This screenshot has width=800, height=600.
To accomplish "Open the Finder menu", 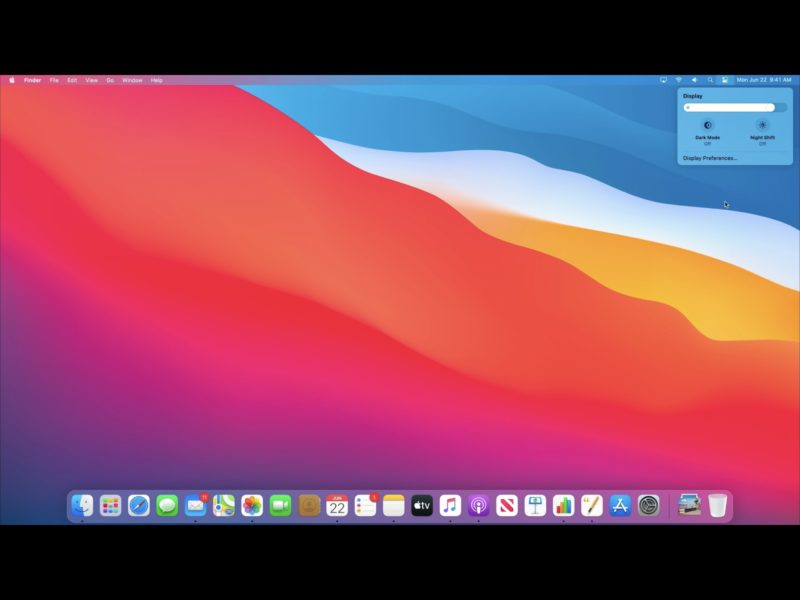I will click(32, 80).
